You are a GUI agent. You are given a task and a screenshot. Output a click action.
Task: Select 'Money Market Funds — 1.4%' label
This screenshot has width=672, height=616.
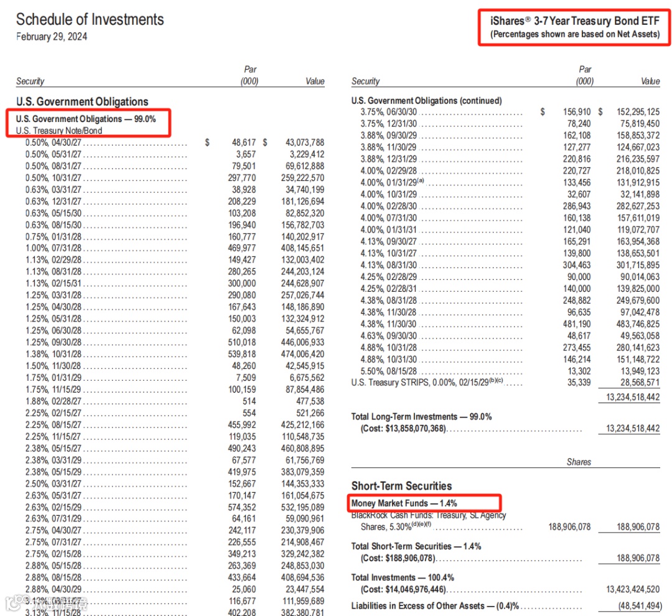[404, 503]
